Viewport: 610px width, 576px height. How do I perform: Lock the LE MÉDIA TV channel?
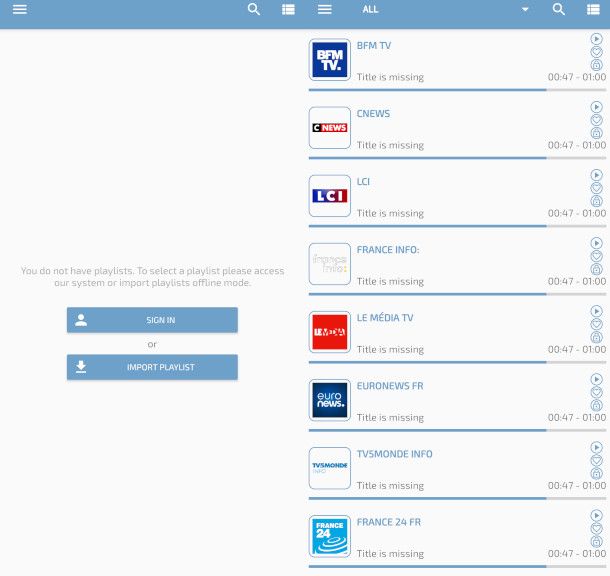coord(596,337)
